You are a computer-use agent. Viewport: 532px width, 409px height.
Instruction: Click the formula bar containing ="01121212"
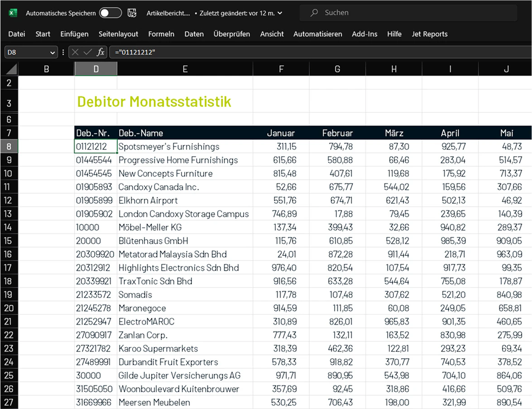[x=320, y=52]
